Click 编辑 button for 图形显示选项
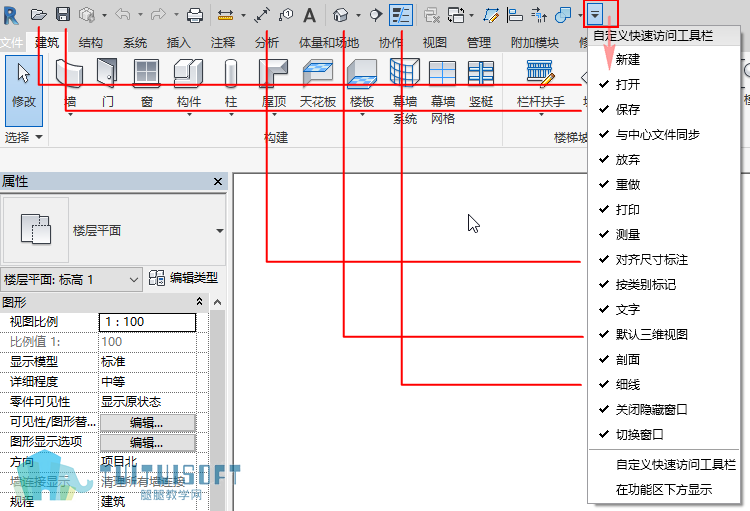Screen dimensions: 750x511 pyautogui.click(x=147, y=443)
